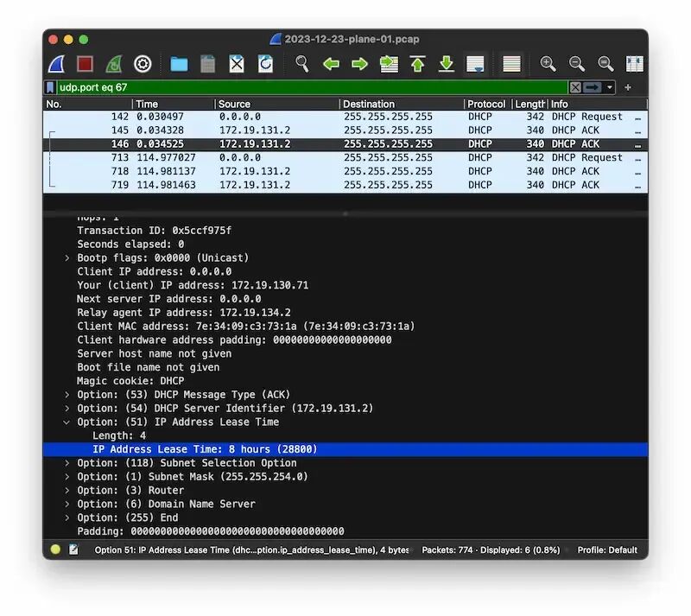
Task: Sort by the Info column header
Action: click(x=598, y=104)
